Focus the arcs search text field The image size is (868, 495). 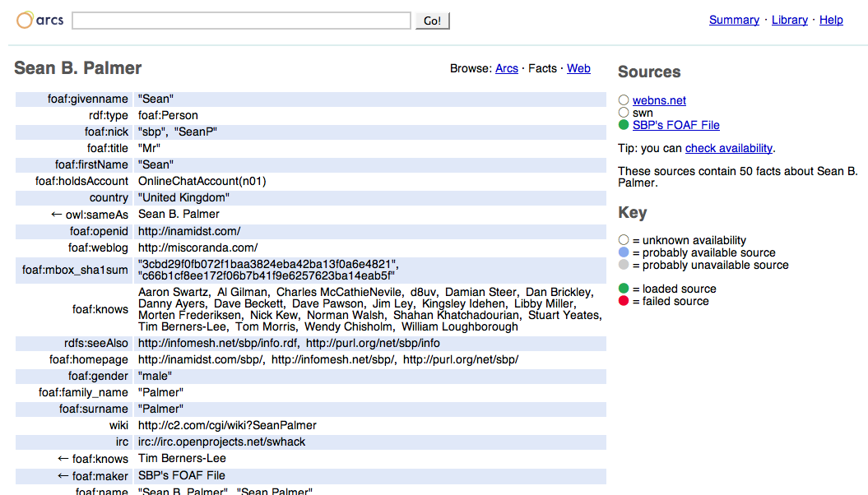tap(241, 21)
